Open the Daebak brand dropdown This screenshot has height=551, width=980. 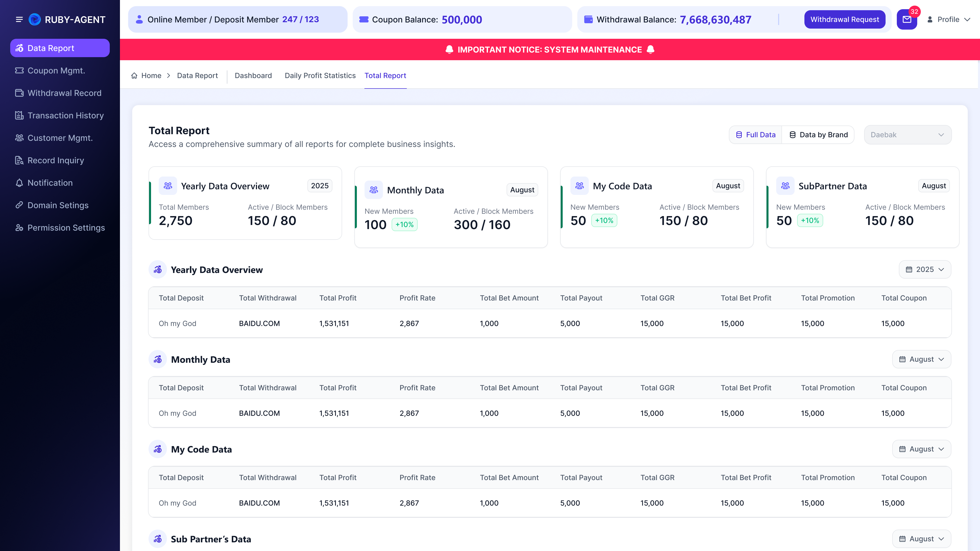[908, 135]
